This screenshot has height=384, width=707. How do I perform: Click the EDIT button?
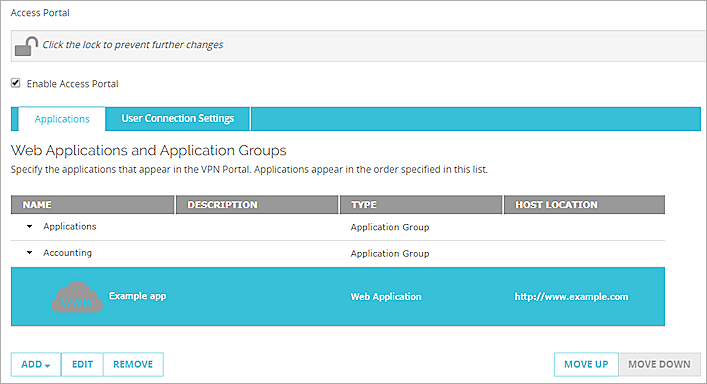83,364
